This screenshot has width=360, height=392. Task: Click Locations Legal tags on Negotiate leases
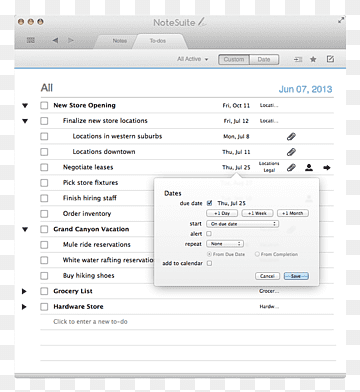[269, 167]
